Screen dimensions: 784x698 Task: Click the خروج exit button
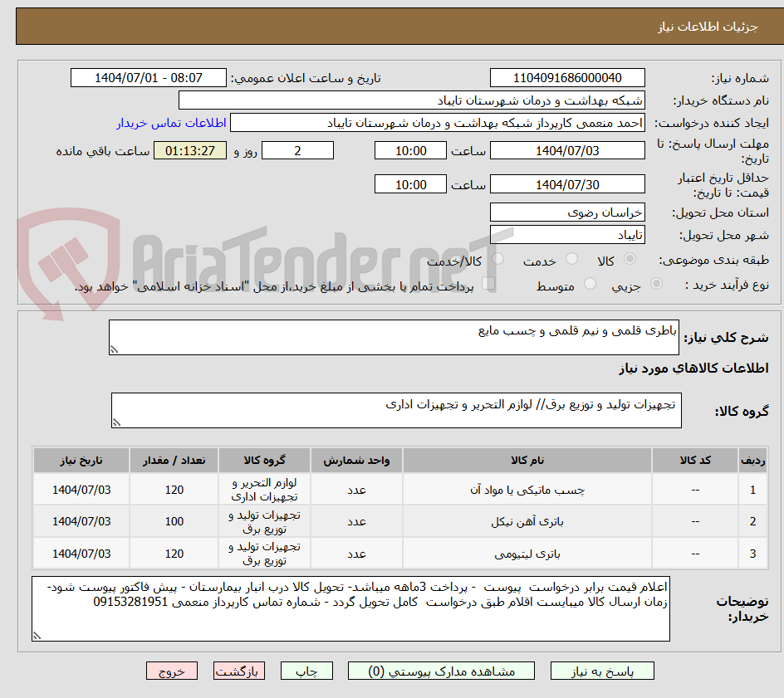[x=172, y=671]
